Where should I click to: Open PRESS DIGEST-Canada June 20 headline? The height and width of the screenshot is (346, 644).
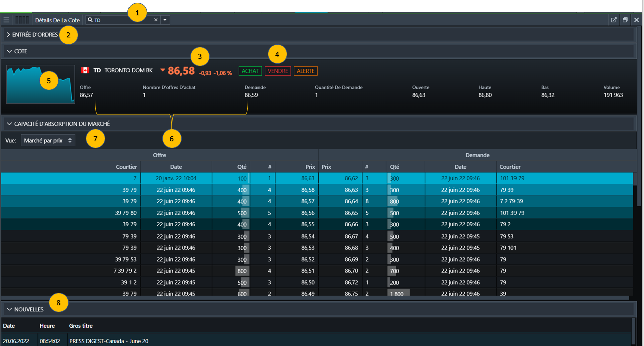108,341
